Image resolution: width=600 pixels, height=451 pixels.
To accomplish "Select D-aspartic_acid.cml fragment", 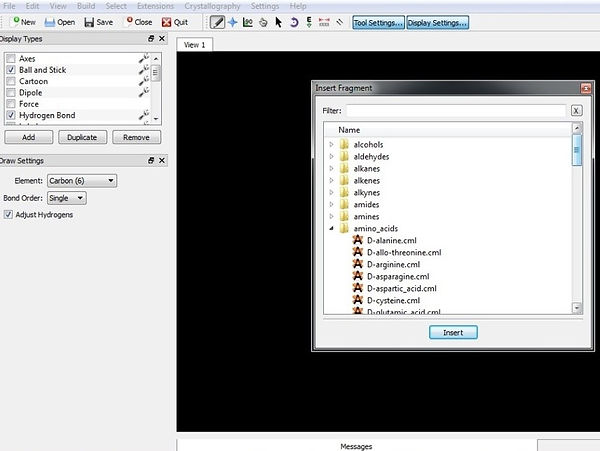I will [x=401, y=288].
